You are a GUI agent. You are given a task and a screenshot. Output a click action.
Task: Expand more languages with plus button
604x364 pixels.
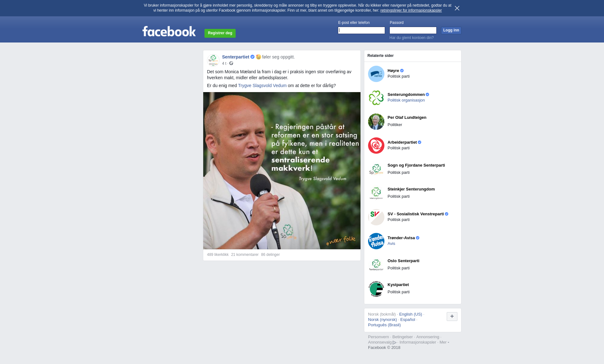tap(452, 317)
